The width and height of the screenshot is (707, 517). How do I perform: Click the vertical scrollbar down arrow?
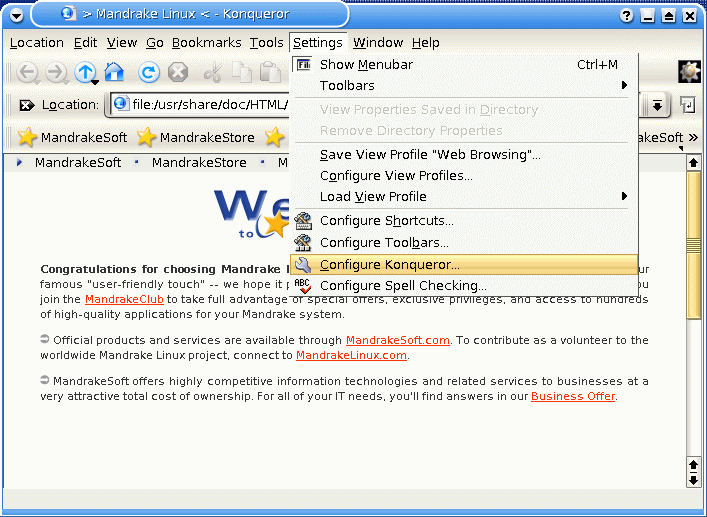point(692,480)
